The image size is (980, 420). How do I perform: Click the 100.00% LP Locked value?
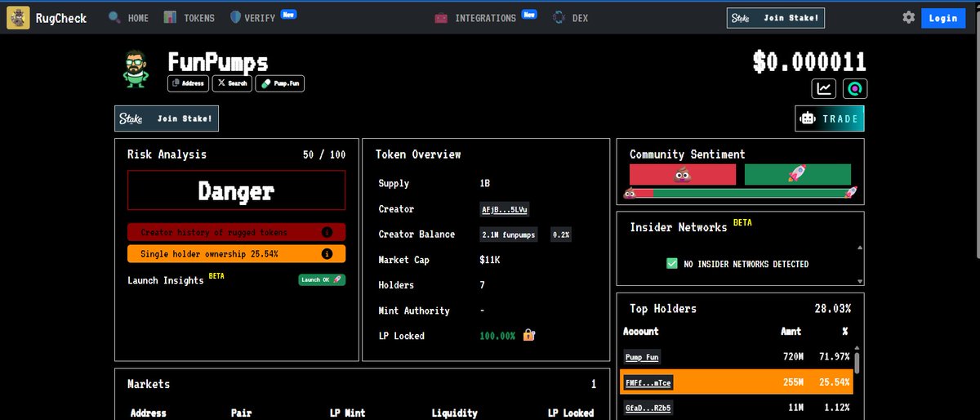click(x=498, y=336)
